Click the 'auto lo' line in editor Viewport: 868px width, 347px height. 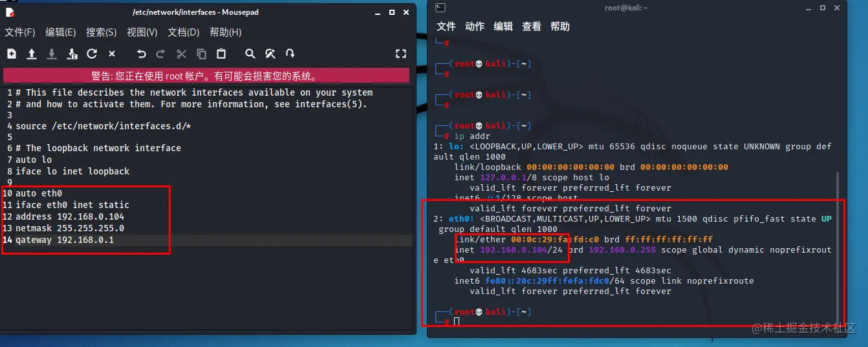pos(34,160)
